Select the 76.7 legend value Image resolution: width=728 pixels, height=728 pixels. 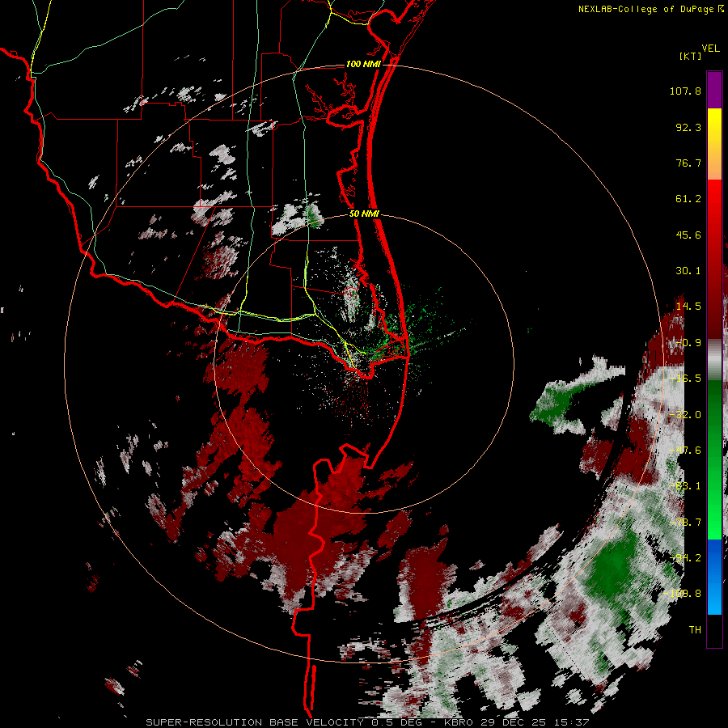(688, 163)
